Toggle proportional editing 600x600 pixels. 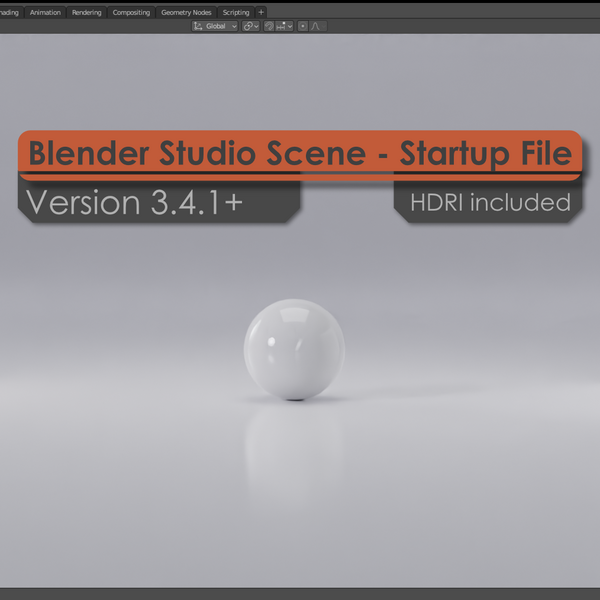click(x=303, y=26)
